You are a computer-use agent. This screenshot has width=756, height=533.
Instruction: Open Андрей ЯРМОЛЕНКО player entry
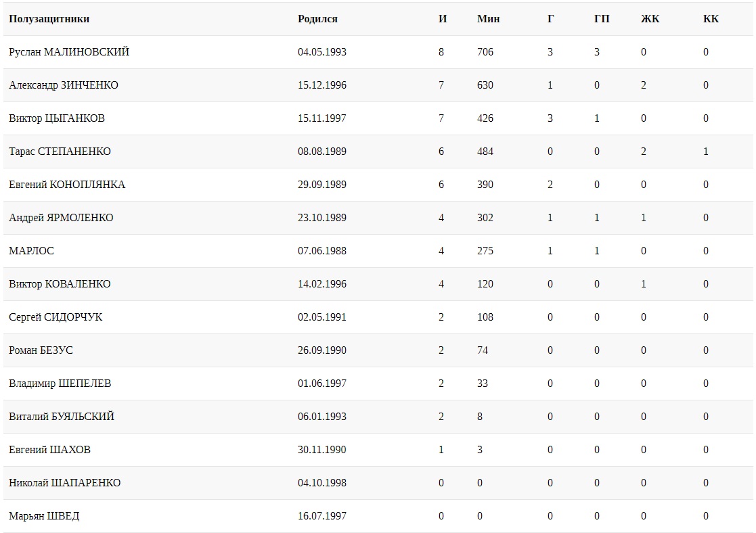(x=61, y=218)
